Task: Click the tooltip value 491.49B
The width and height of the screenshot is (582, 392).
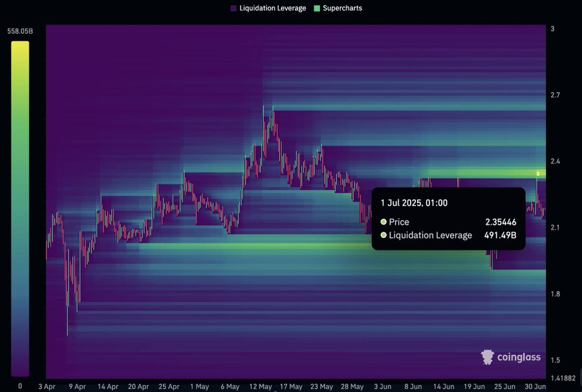Action: [501, 235]
